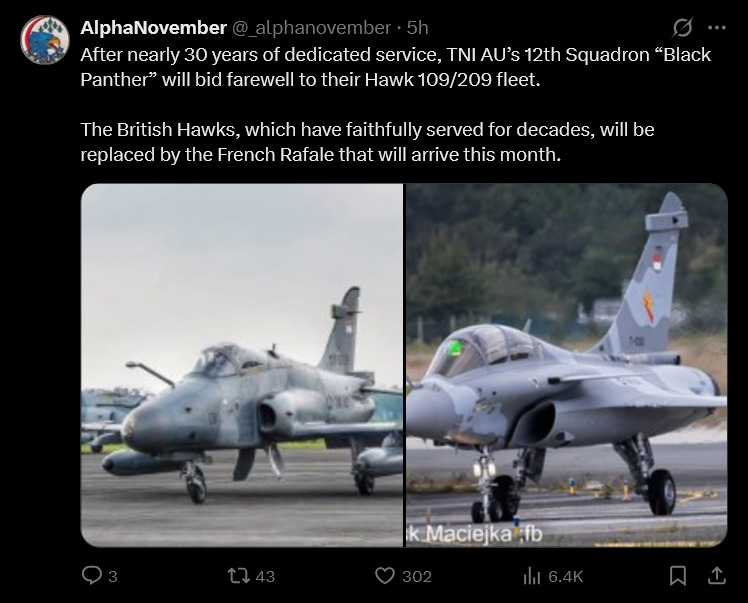Click the reply count of 3
Screen dimensions: 748x603
(113, 576)
